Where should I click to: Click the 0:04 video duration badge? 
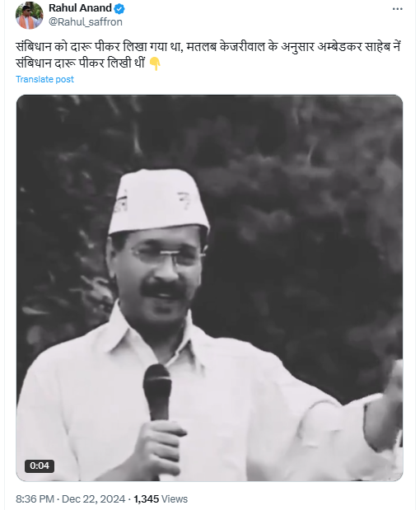point(40,466)
